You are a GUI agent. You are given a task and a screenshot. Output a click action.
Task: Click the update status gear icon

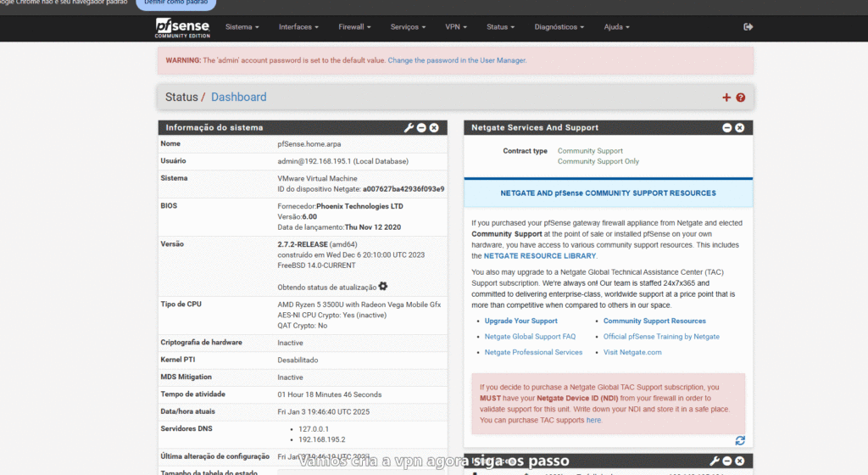pos(383,286)
